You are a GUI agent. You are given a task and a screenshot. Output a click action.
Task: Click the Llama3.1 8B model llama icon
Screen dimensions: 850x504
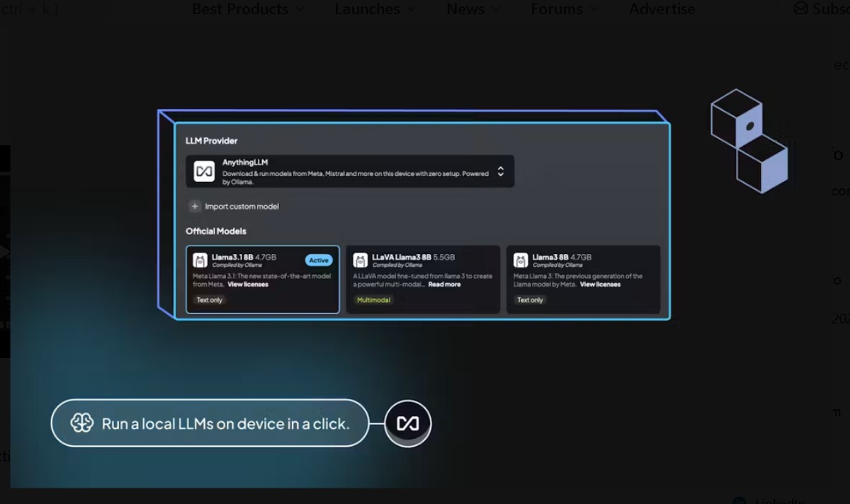coord(200,260)
